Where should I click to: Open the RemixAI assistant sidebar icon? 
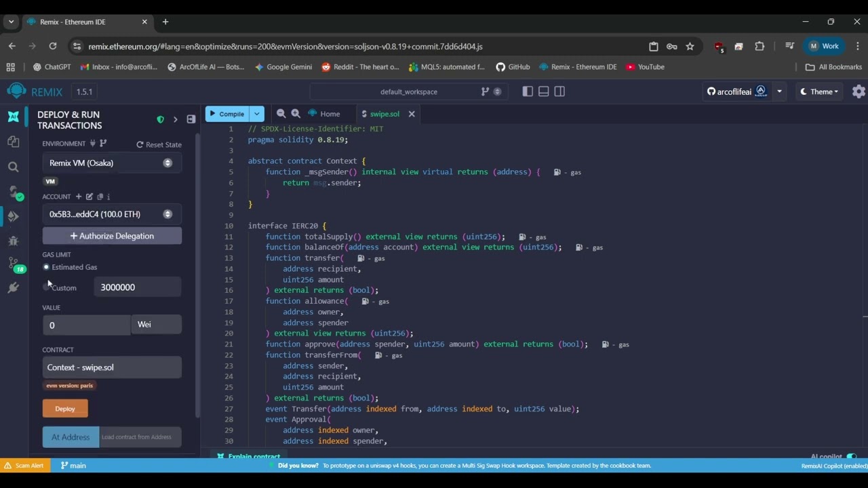tap(13, 117)
